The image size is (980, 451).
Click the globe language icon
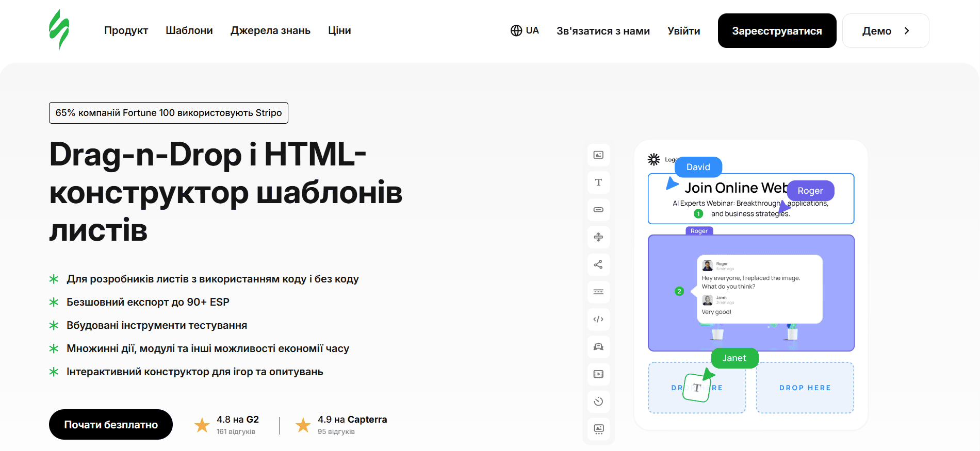516,30
